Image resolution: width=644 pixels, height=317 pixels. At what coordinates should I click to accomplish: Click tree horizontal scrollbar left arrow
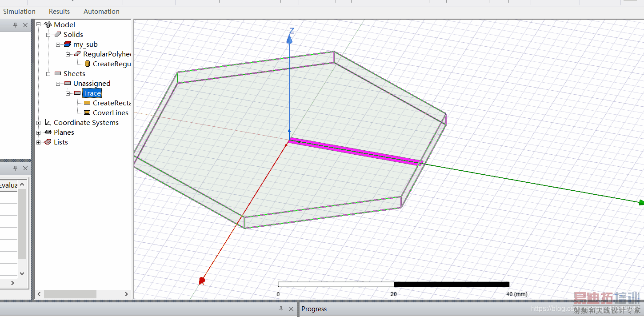(39, 294)
